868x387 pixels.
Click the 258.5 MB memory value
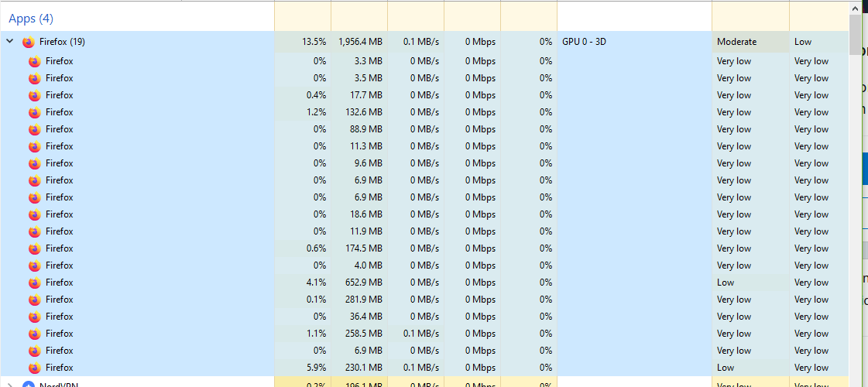coord(364,334)
